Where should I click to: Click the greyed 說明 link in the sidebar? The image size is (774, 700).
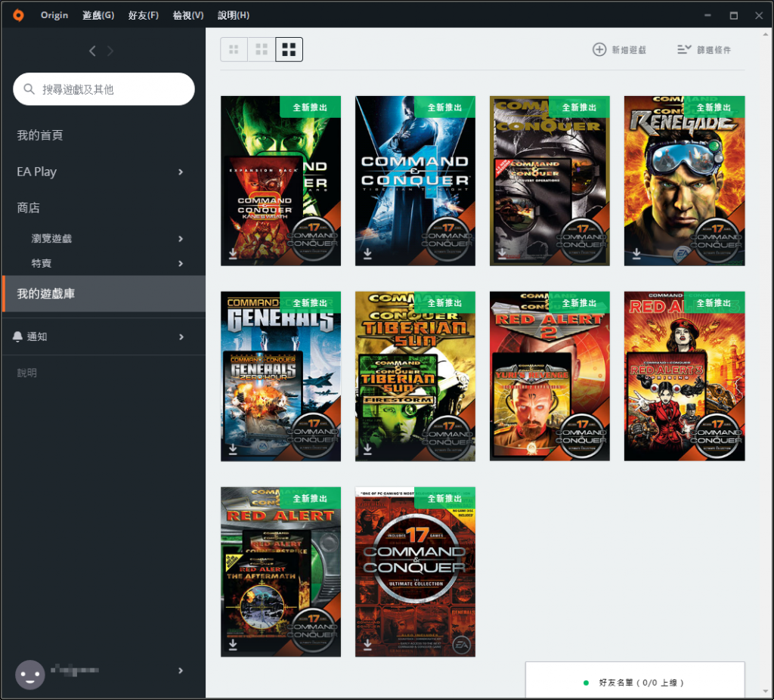(x=27, y=373)
